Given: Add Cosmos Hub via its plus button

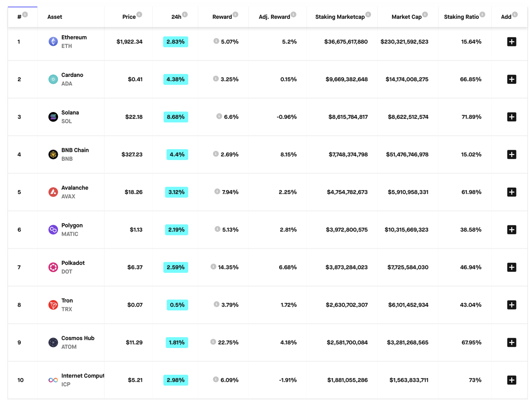Looking at the screenshot, I should click(x=512, y=342).
